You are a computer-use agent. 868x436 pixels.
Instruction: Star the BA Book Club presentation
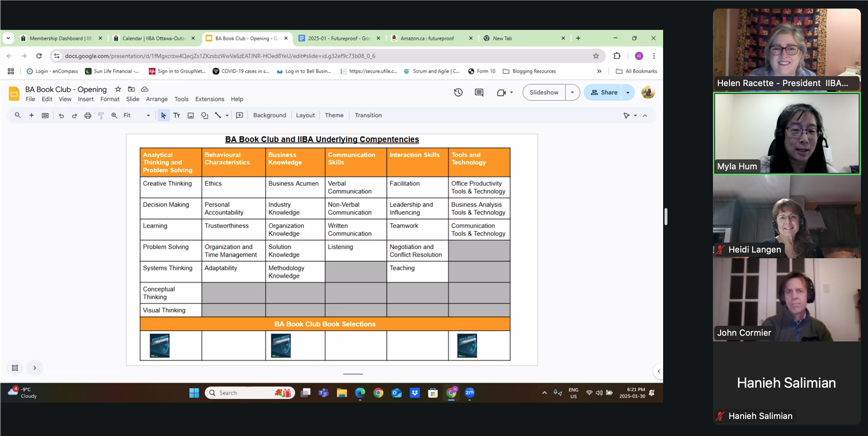click(118, 89)
